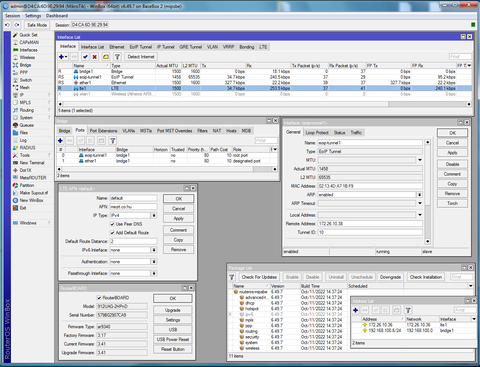The width and height of the screenshot is (480, 367).
Task: Toggle the Add Default Route checkbox
Action: click(x=112, y=233)
